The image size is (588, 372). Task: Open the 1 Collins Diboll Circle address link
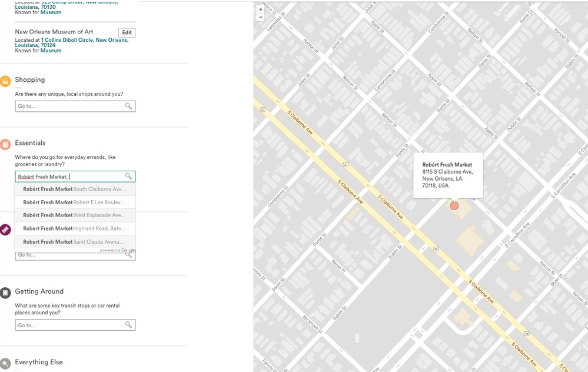click(84, 40)
